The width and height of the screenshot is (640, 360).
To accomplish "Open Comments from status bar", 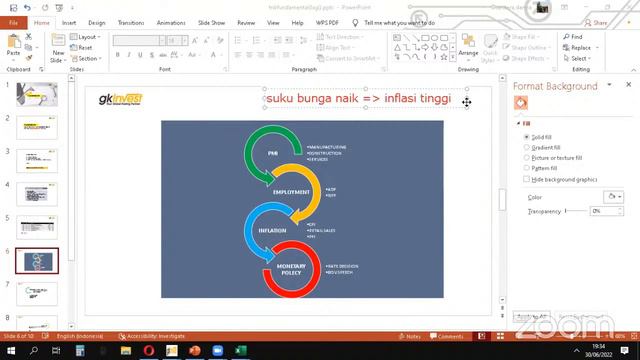I will tap(447, 336).
